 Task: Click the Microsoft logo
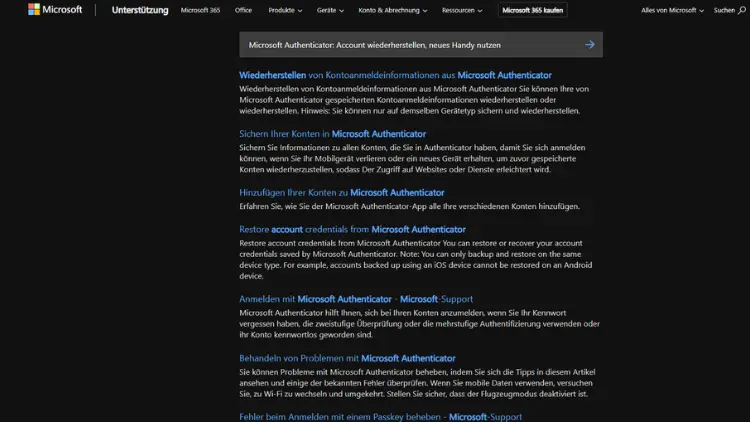click(x=55, y=10)
